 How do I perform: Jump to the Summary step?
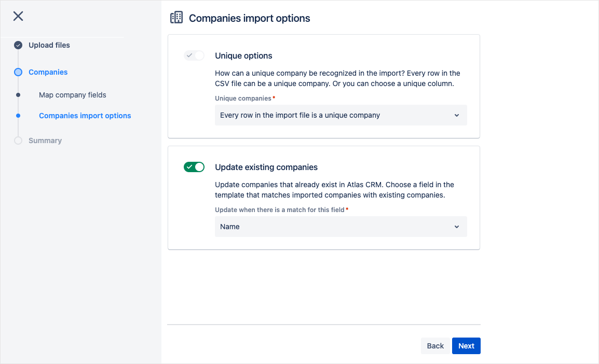point(45,141)
